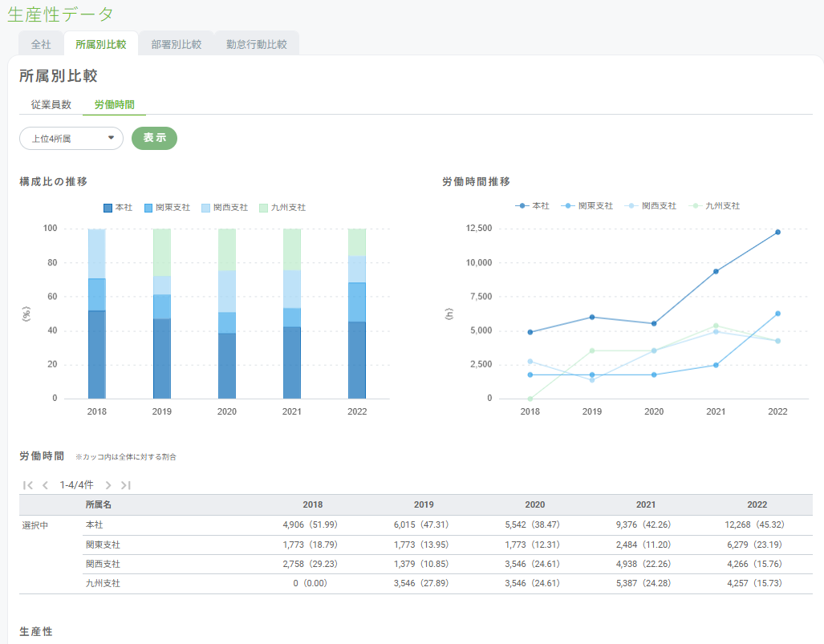Click the cell 5,542 (38.47)
The image size is (824, 644).
[532, 525]
